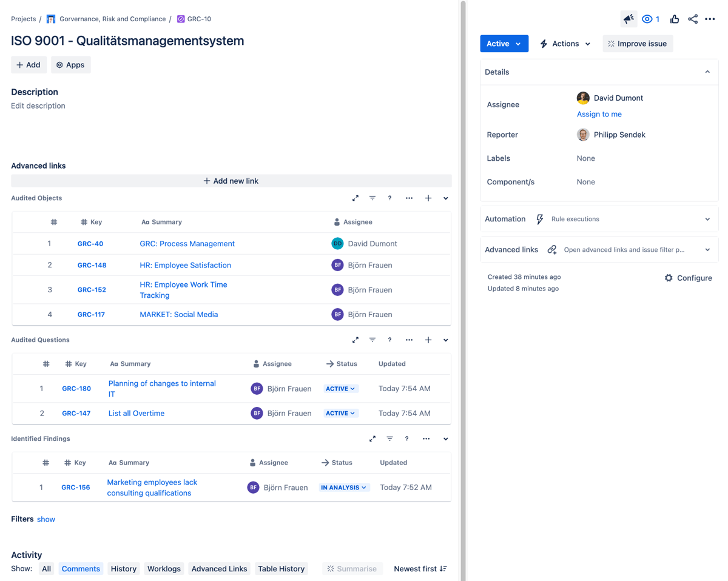728x581 pixels.
Task: Click the Labels None field
Action: tap(586, 158)
